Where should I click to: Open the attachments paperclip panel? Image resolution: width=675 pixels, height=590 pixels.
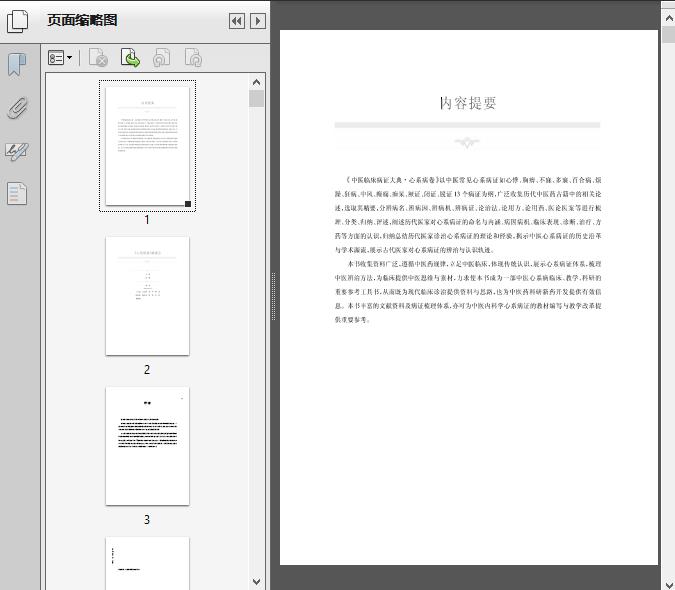point(18,108)
